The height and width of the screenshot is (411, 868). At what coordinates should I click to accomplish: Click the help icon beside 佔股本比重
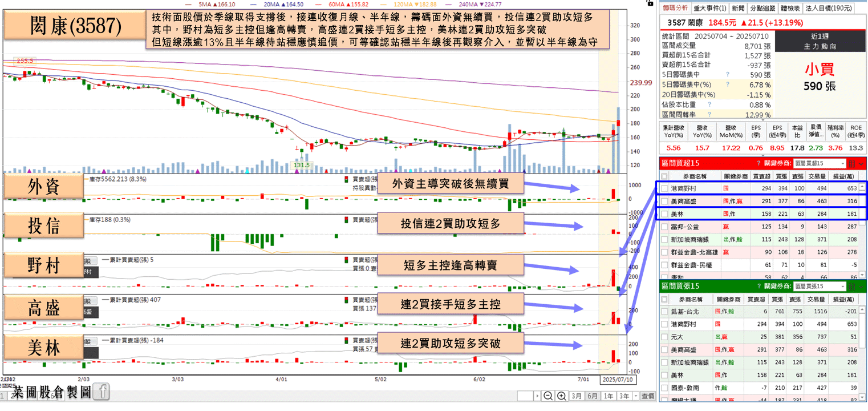pos(709,104)
